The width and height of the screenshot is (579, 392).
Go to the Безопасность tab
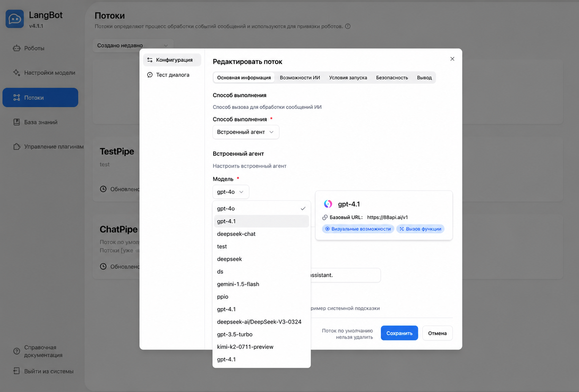click(392, 77)
